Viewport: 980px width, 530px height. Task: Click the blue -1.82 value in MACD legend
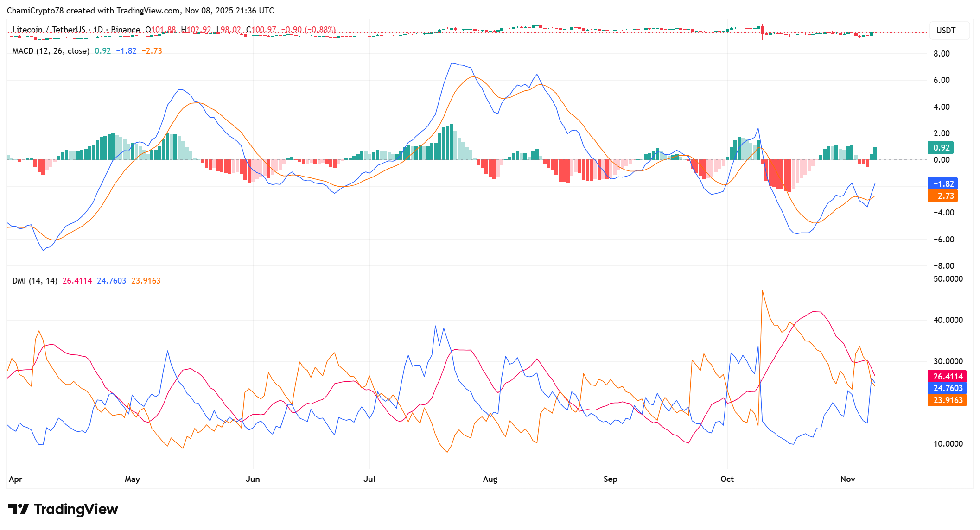(126, 51)
